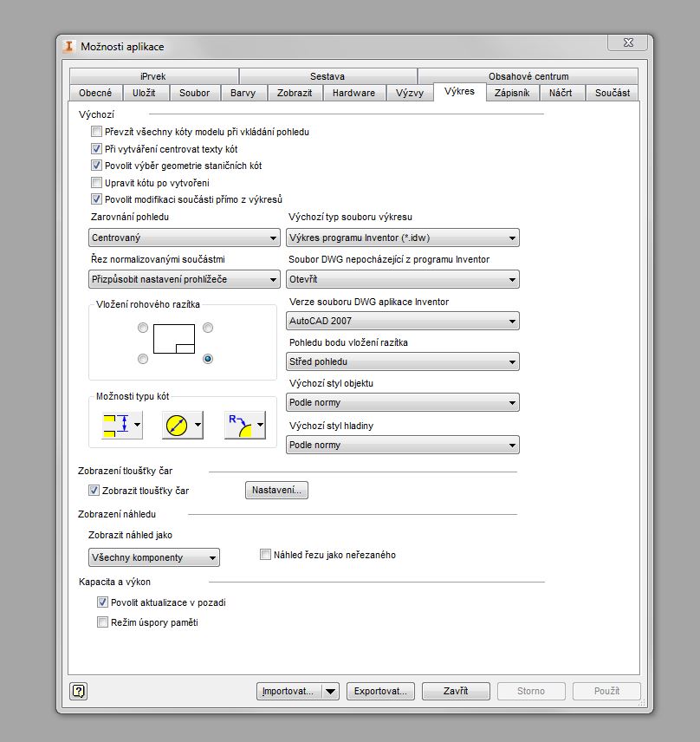The image size is (700, 742).
Task: Click the diameter dimension type icon
Action: click(177, 425)
